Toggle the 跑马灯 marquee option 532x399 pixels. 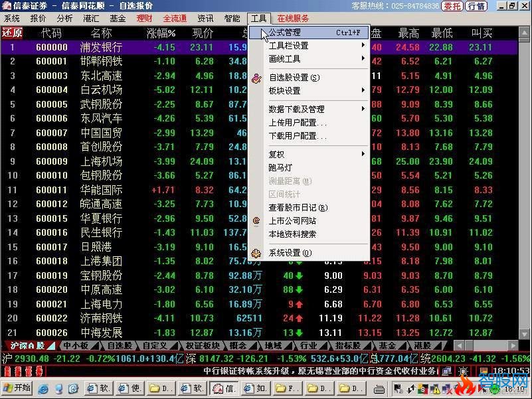tap(280, 168)
